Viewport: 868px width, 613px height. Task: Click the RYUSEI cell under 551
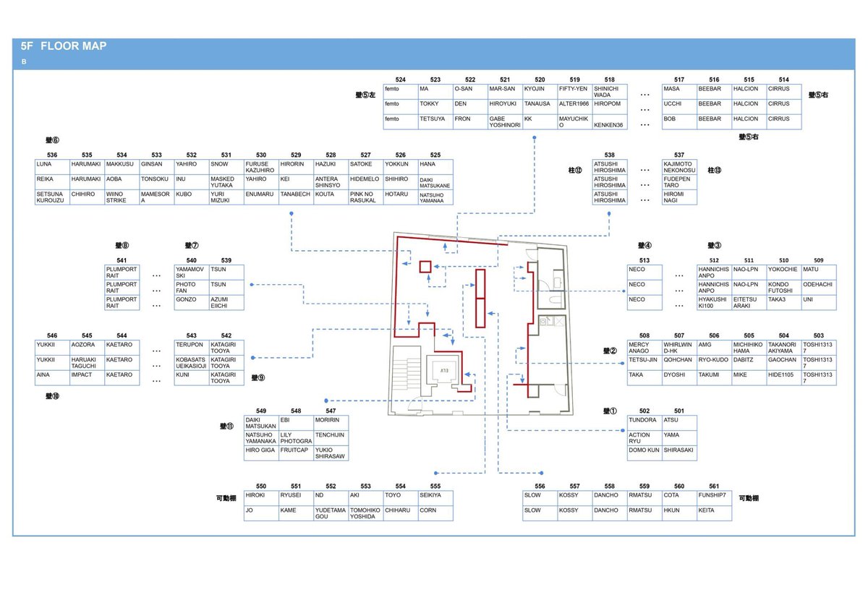(x=296, y=498)
